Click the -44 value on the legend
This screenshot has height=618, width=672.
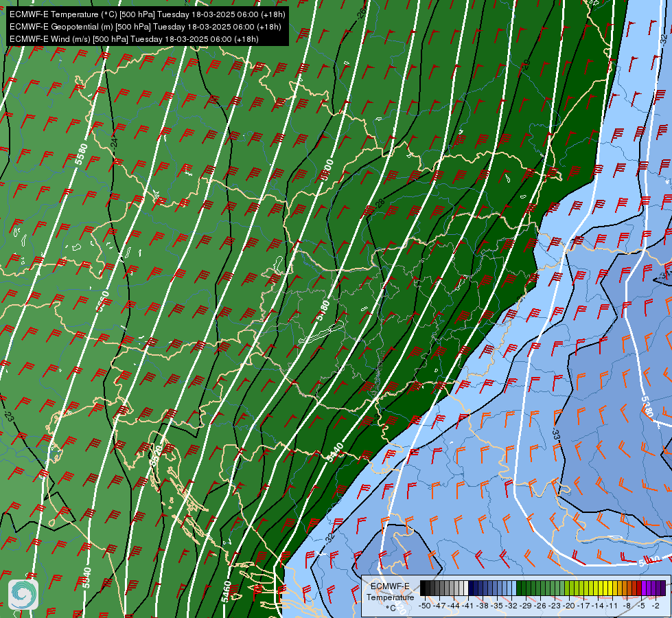pos(454,606)
